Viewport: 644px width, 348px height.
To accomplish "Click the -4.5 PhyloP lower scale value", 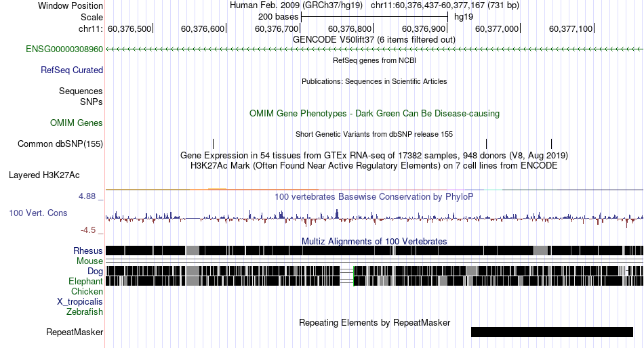I will tap(88, 230).
